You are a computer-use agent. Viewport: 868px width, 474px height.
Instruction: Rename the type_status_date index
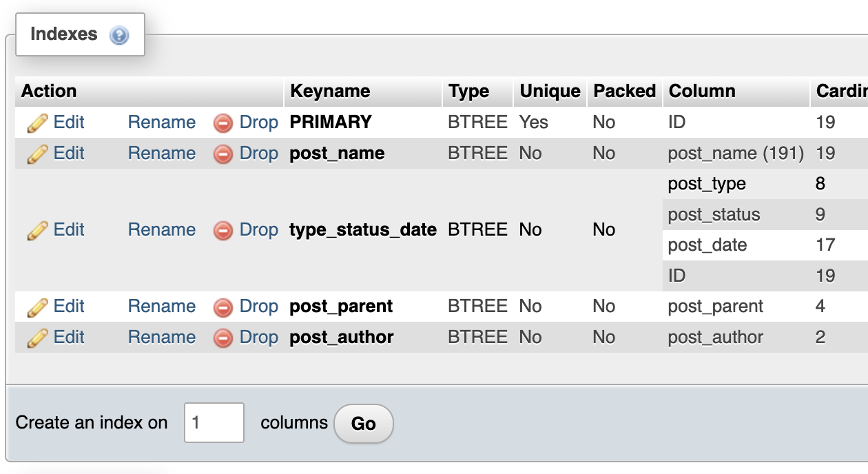[x=162, y=229]
